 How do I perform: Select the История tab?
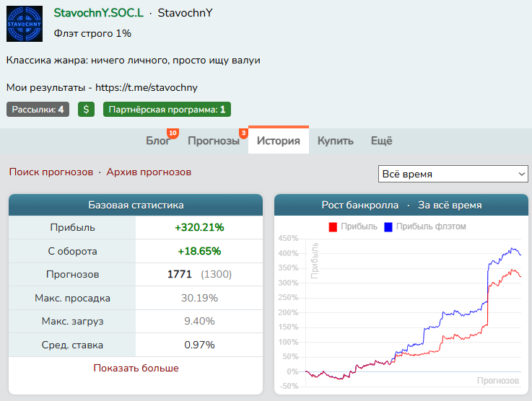pyautogui.click(x=279, y=141)
